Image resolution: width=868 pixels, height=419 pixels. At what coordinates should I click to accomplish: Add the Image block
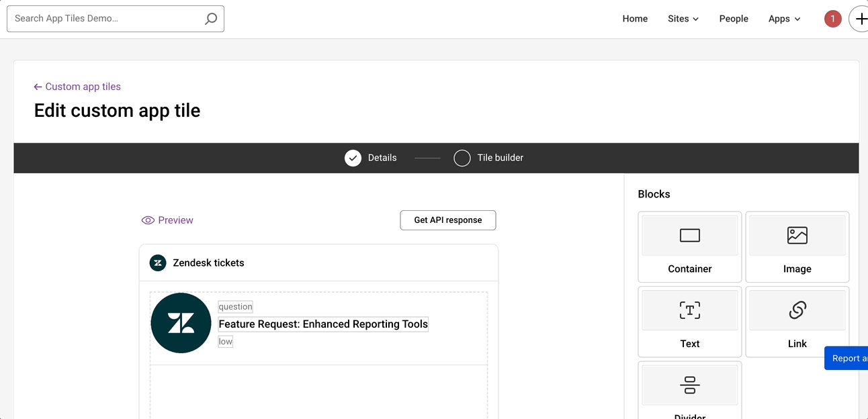click(x=797, y=246)
